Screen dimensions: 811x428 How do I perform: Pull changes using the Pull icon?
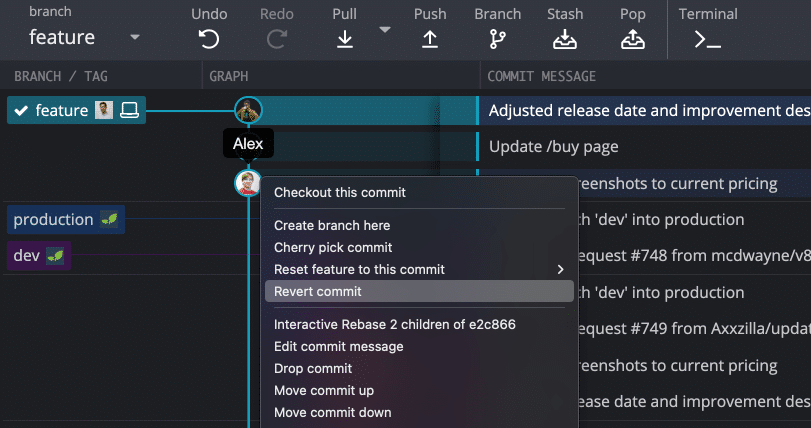344,39
